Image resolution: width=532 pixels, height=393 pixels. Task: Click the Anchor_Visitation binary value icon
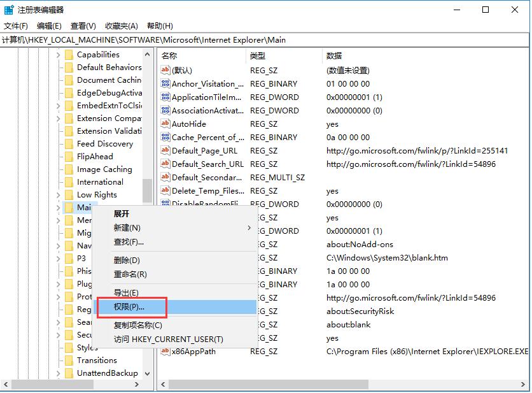pyautogui.click(x=164, y=83)
